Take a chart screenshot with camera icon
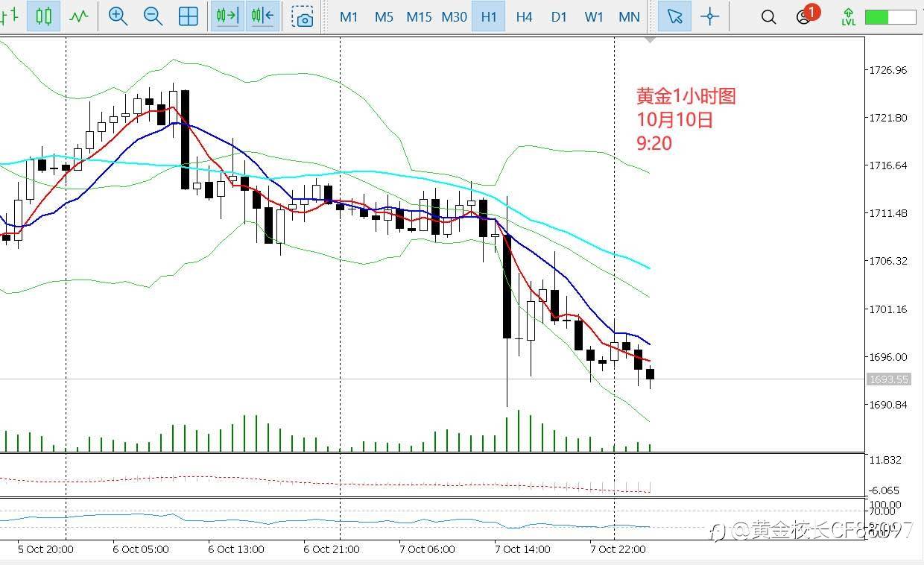Image resolution: width=924 pixels, height=565 pixels. coord(303,17)
